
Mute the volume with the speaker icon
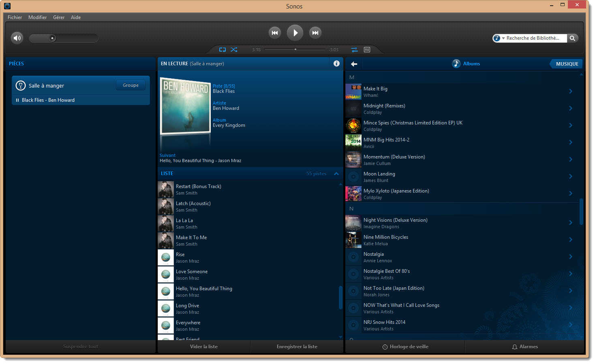click(17, 38)
